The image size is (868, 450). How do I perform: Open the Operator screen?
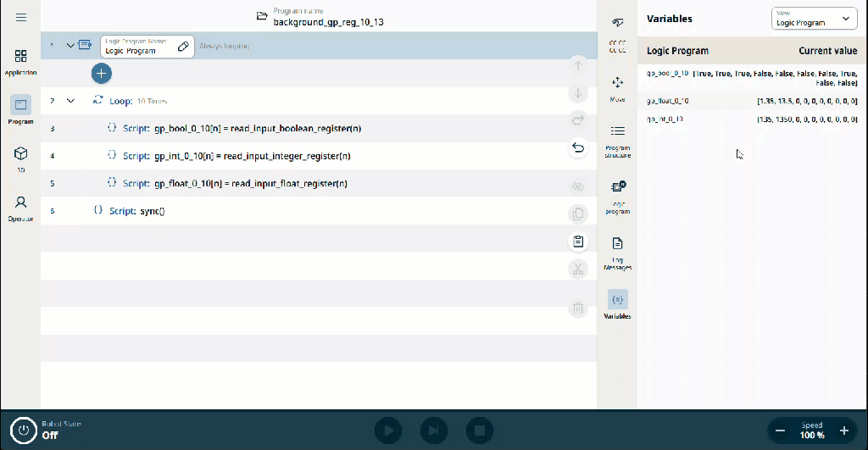(20, 208)
